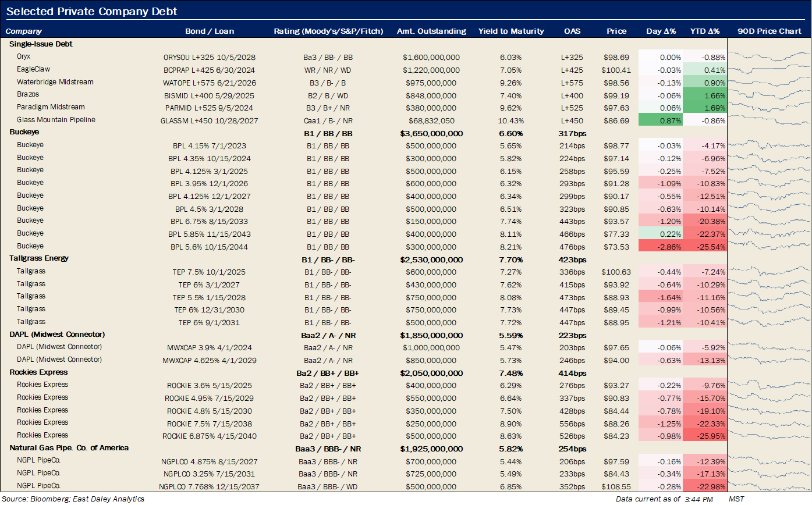Image resolution: width=812 pixels, height=505 pixels.
Task: Select MWXCAP 4.625% 4/1/2029 bond
Action: [210, 360]
